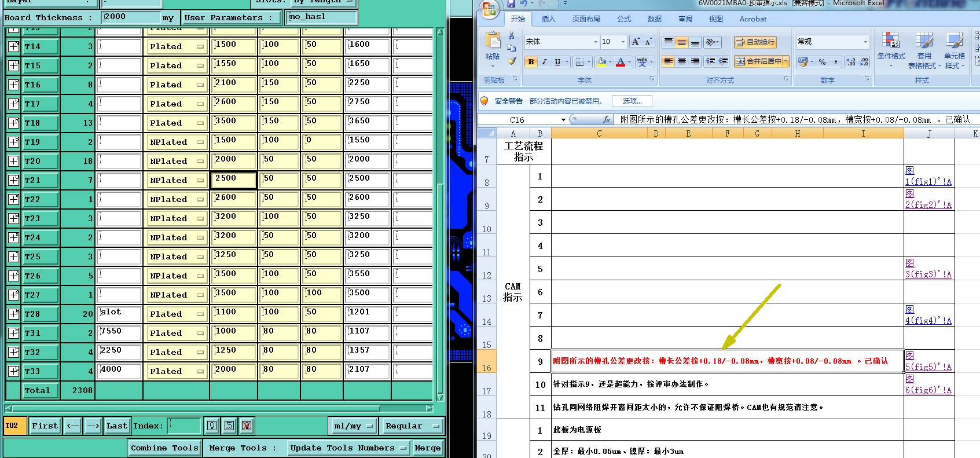This screenshot has width=980, height=458.
Task: Switch to the 数据 ribbon tab
Action: pos(655,19)
